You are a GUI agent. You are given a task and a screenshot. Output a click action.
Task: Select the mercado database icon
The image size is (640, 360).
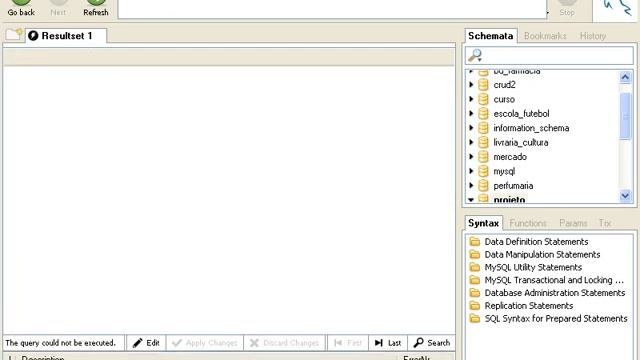point(483,157)
